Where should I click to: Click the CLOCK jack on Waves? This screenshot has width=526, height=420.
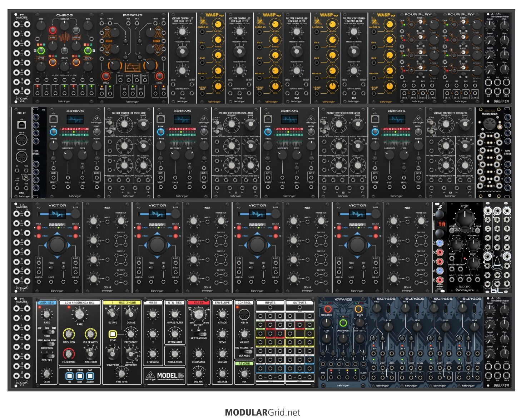363,378
